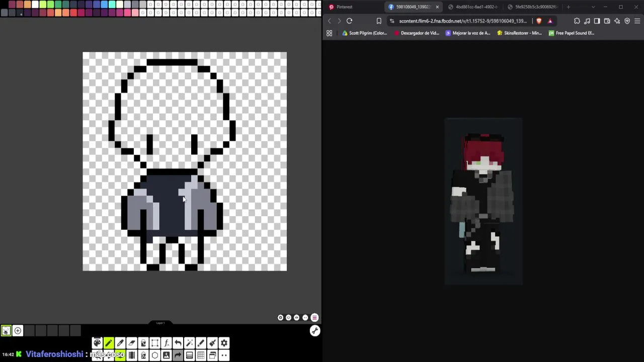This screenshot has width=644, height=362.
Task: Select the Eraser tool
Action: (x=132, y=343)
